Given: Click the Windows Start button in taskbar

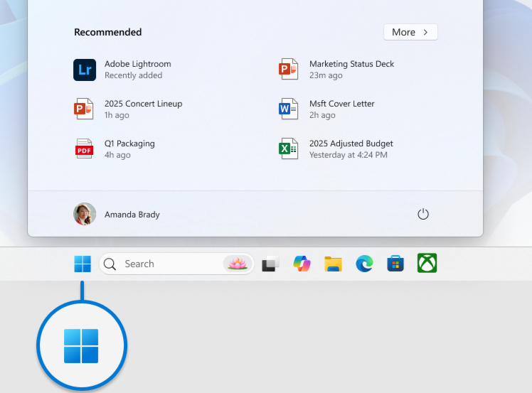Looking at the screenshot, I should tap(83, 264).
